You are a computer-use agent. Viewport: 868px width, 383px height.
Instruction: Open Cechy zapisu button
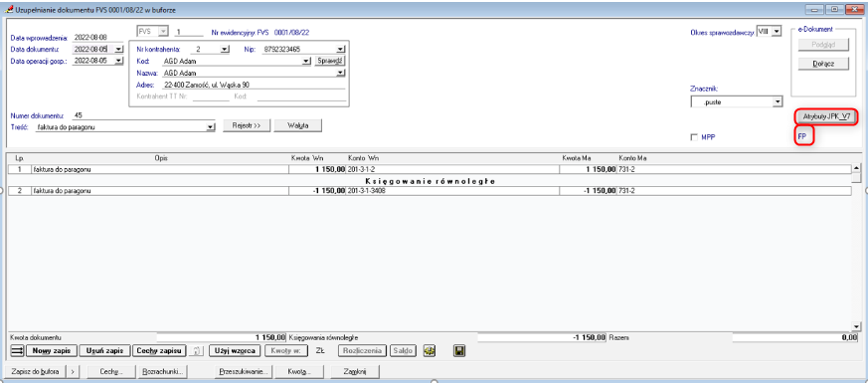pyautogui.click(x=160, y=351)
